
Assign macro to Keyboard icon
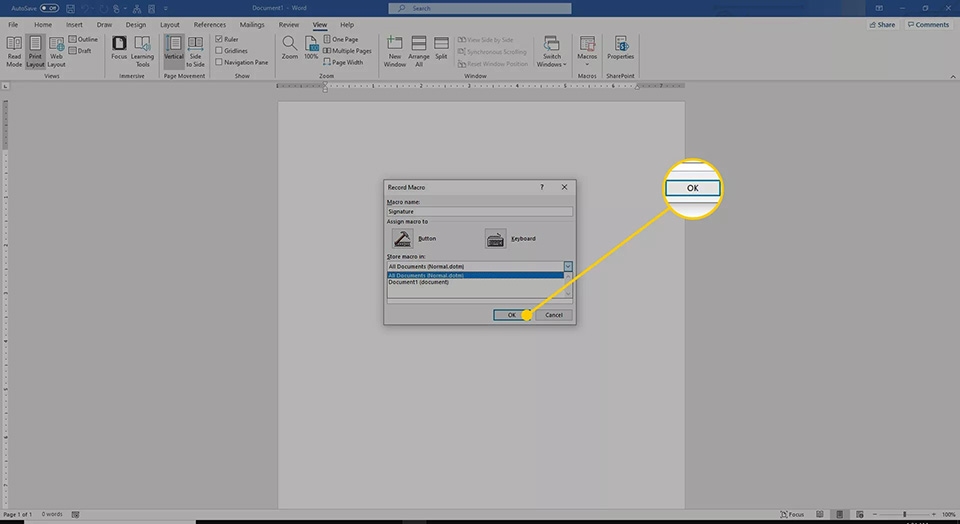coord(495,239)
